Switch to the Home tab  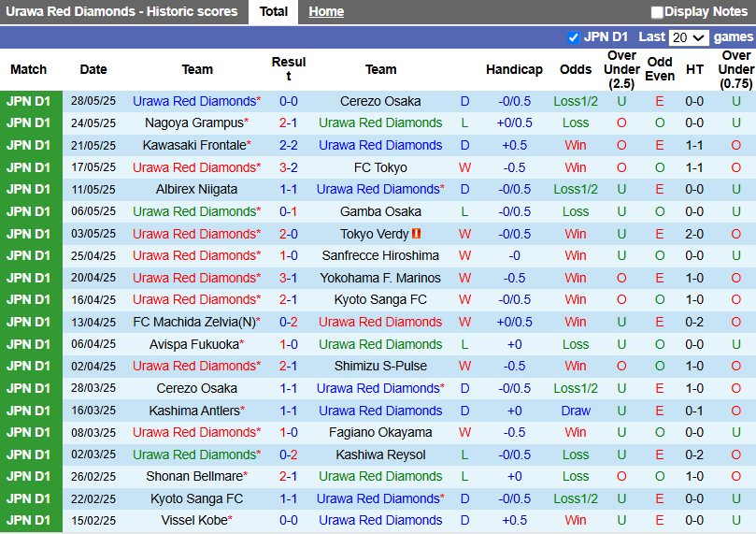326,11
